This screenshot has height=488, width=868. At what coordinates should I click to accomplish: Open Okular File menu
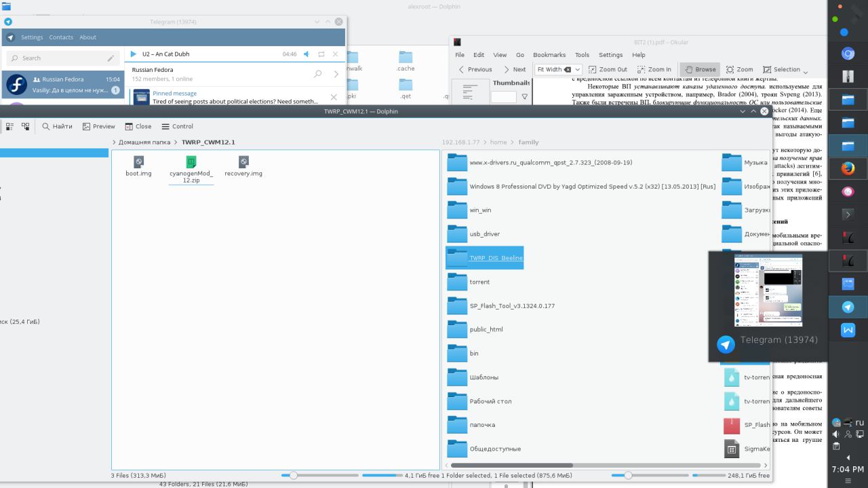click(x=460, y=55)
